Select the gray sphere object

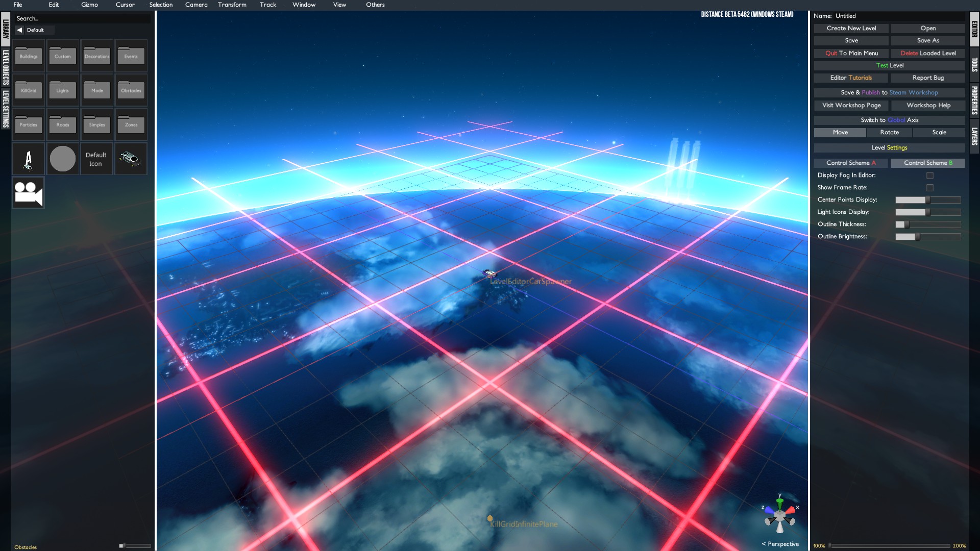(63, 159)
